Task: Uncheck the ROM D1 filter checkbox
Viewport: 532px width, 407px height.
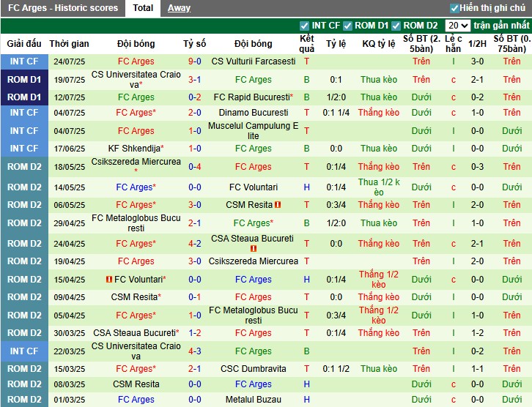Action: click(347, 26)
